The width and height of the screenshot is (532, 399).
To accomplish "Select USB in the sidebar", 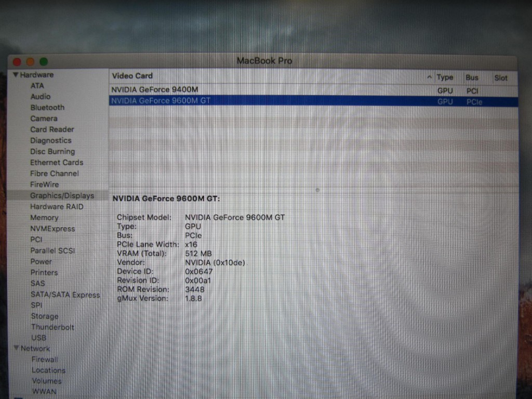I will point(39,338).
